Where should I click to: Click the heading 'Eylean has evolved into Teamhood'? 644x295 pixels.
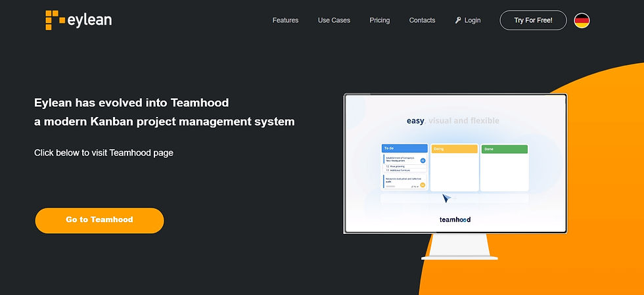click(x=131, y=102)
